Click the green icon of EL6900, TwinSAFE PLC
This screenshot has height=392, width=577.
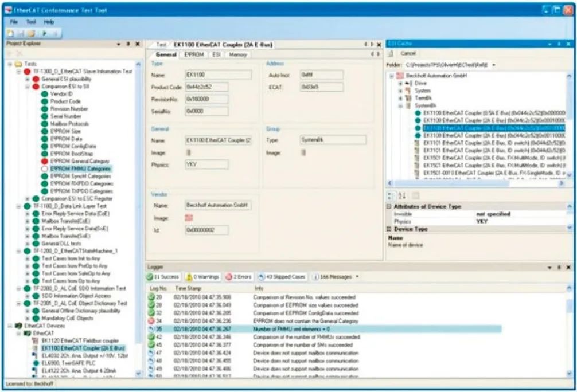(x=36, y=363)
